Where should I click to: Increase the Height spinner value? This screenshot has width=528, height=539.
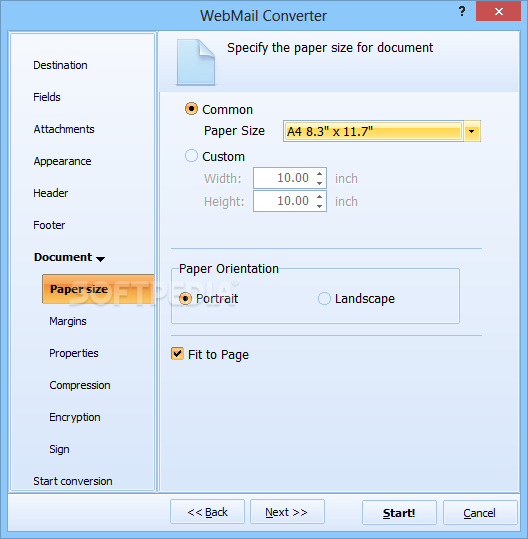click(320, 196)
